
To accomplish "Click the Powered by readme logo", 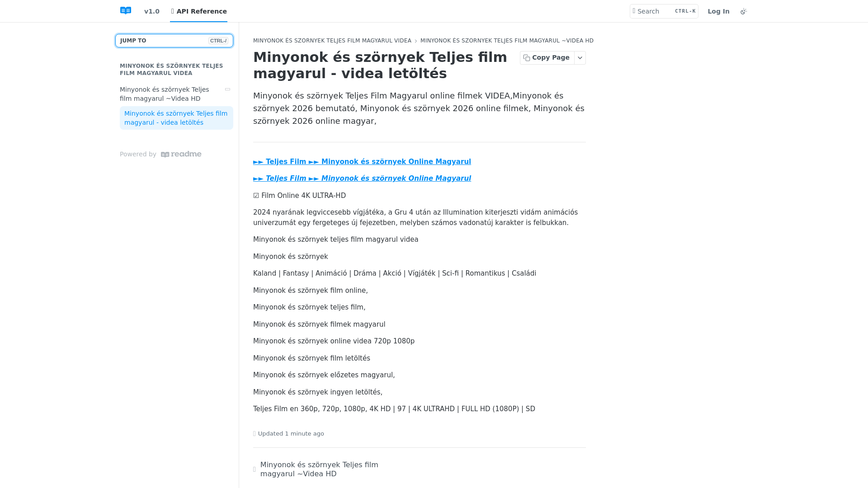I will click(x=181, y=154).
